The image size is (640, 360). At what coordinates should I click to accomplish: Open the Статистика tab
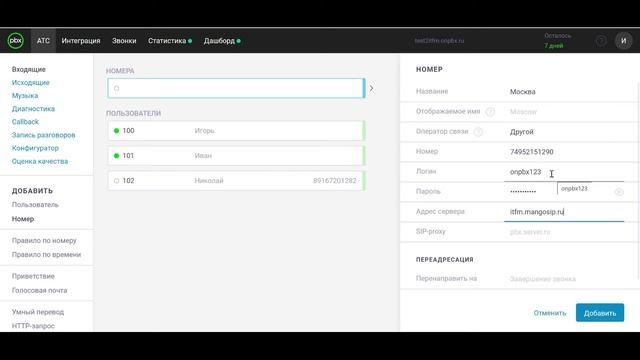pyautogui.click(x=170, y=41)
